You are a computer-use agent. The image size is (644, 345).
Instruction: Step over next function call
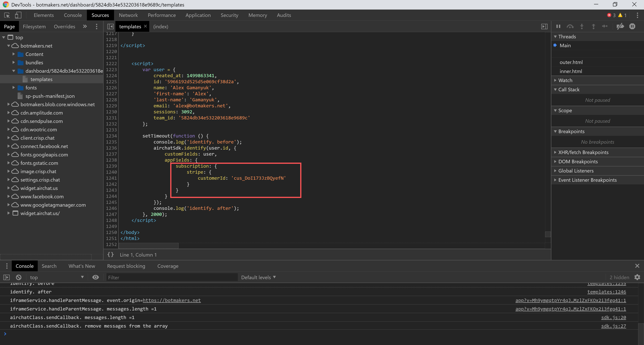click(570, 26)
